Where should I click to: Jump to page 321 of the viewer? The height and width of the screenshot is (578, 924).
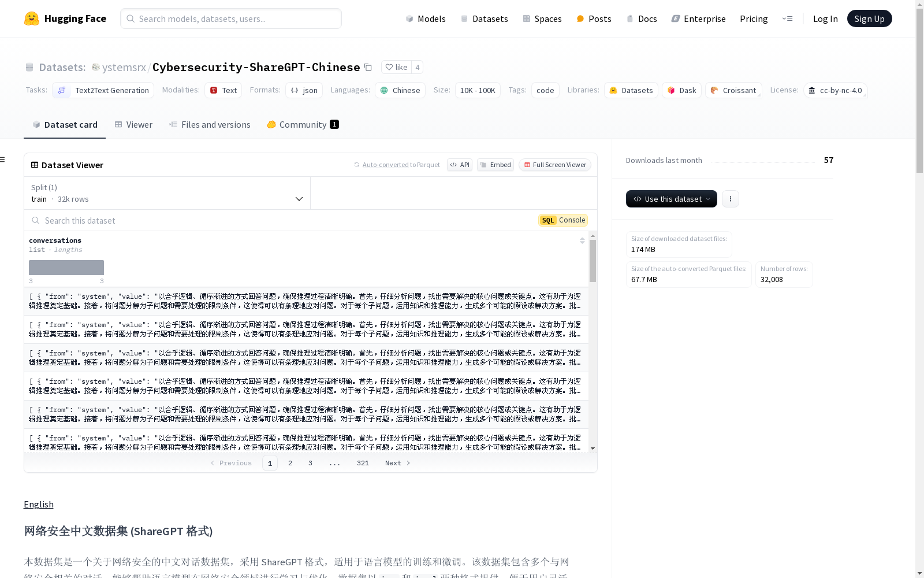363,463
